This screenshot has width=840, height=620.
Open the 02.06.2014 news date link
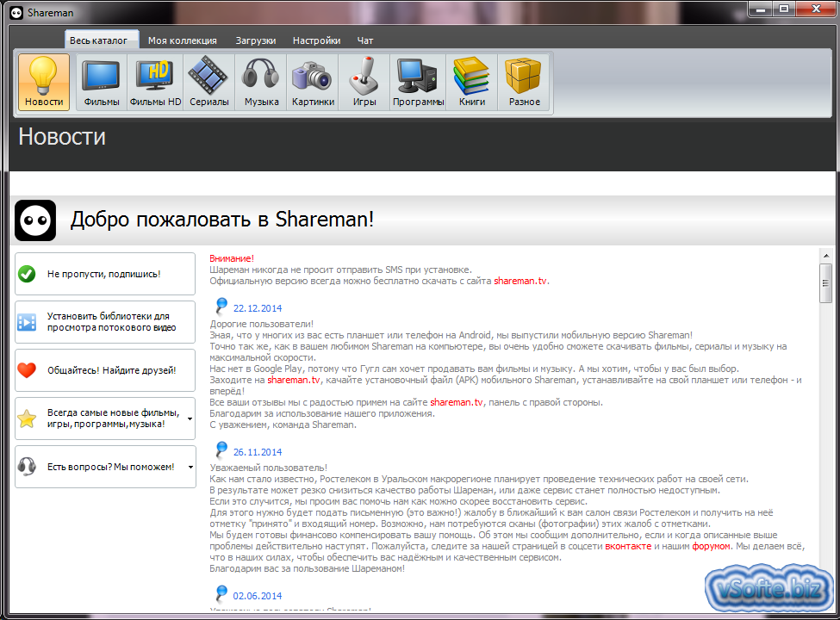(257, 596)
